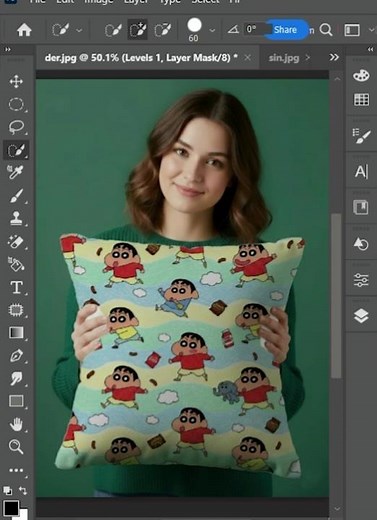
Task: Close the der.jpg document tab
Action: (x=247, y=58)
